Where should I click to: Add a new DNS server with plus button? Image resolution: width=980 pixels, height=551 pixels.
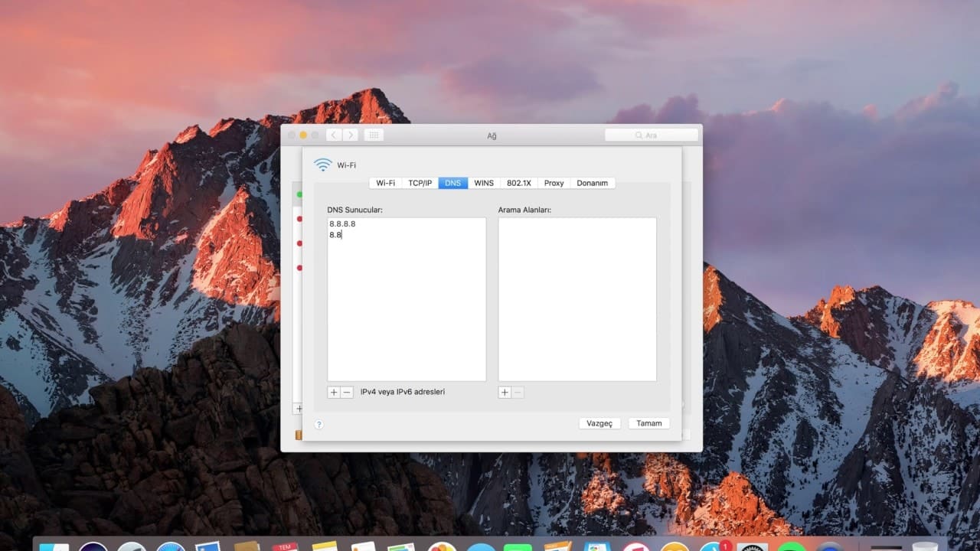tap(334, 392)
